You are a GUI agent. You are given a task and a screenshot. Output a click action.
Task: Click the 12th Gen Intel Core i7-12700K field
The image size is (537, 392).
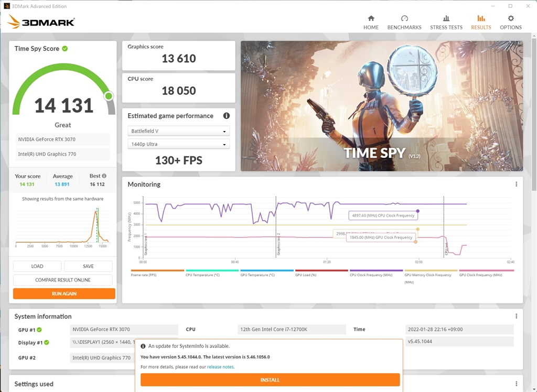point(292,329)
